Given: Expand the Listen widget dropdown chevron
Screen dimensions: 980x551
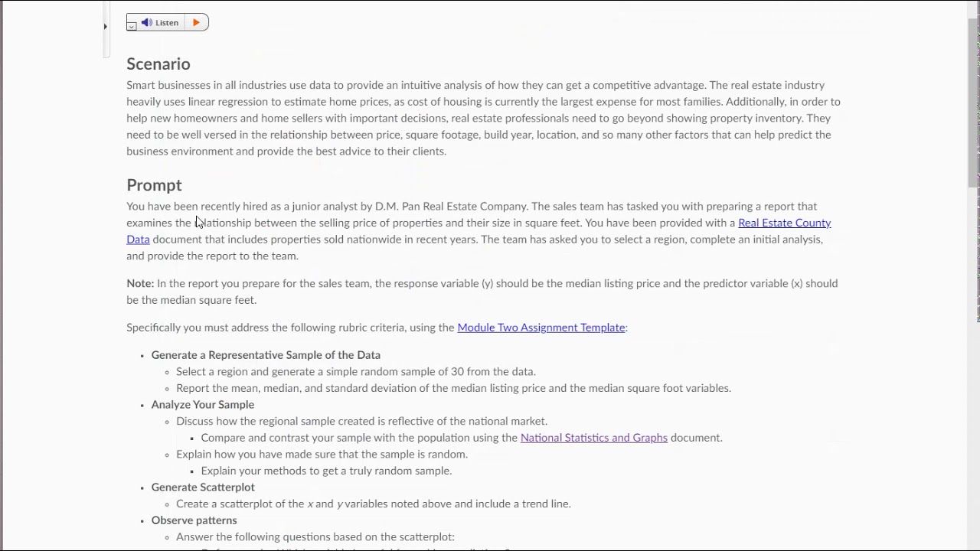Looking at the screenshot, I should coord(132,26).
